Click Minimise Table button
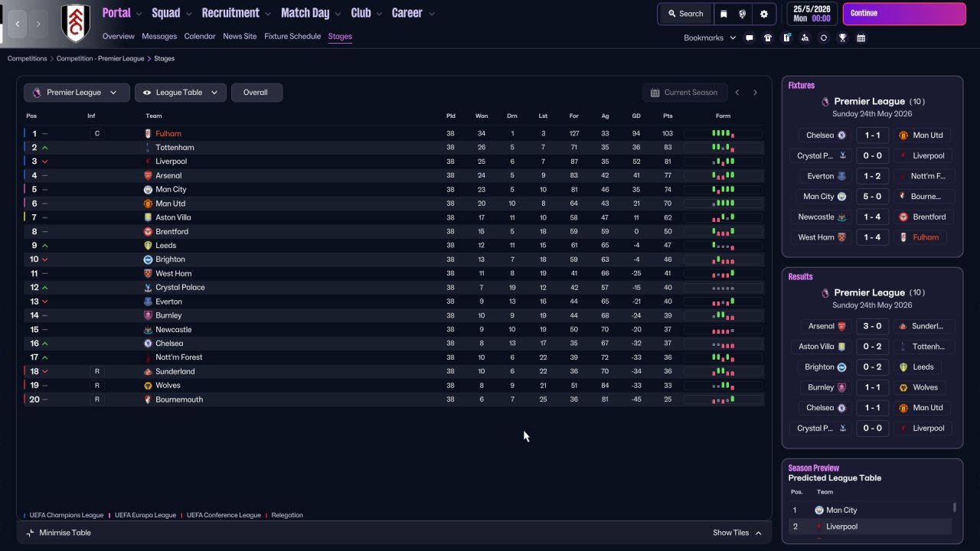This screenshot has width=980, height=551. tap(58, 533)
